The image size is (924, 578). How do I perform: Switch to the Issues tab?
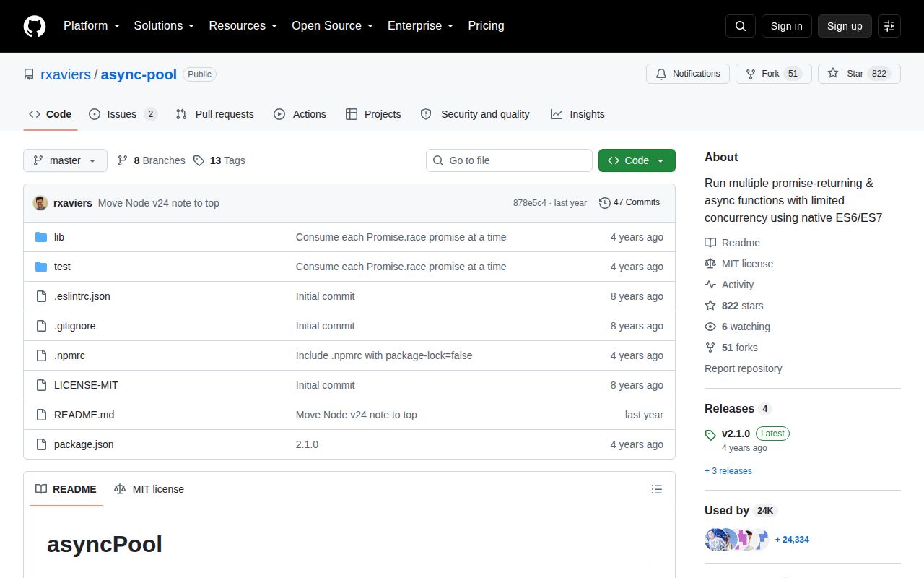click(123, 114)
